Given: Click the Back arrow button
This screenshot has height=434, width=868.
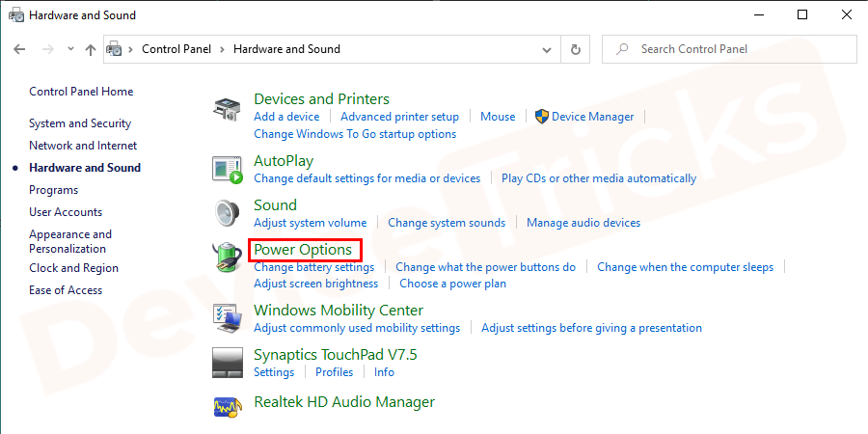Looking at the screenshot, I should coord(19,49).
